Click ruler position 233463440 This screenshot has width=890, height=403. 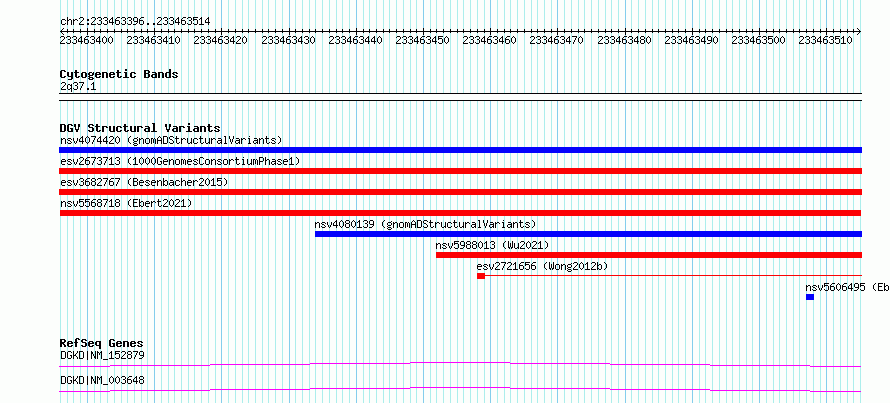pyautogui.click(x=355, y=40)
